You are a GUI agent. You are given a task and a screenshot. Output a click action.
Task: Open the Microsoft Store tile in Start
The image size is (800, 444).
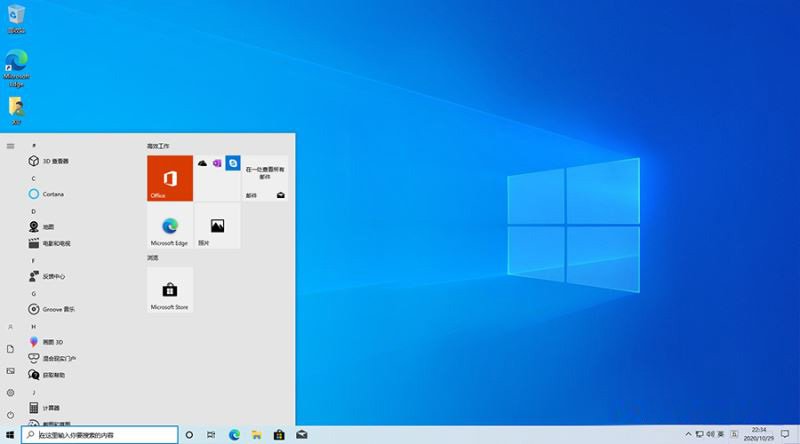(170, 290)
